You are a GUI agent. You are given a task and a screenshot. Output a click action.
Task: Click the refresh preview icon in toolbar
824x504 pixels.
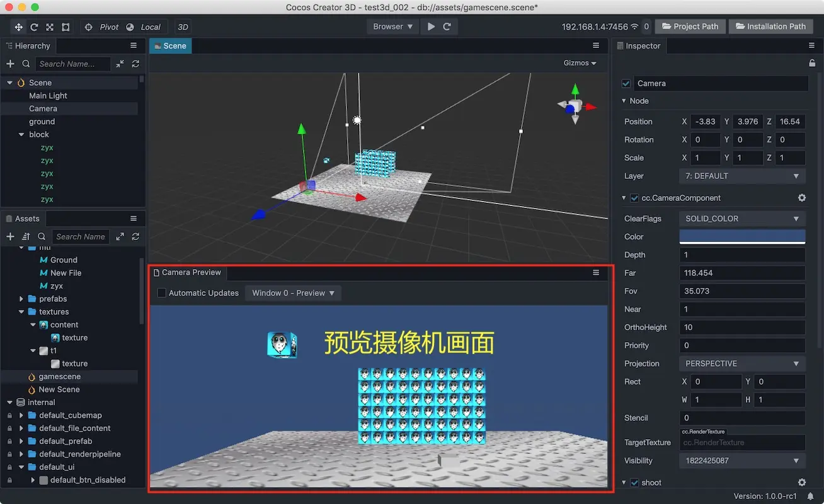(447, 26)
